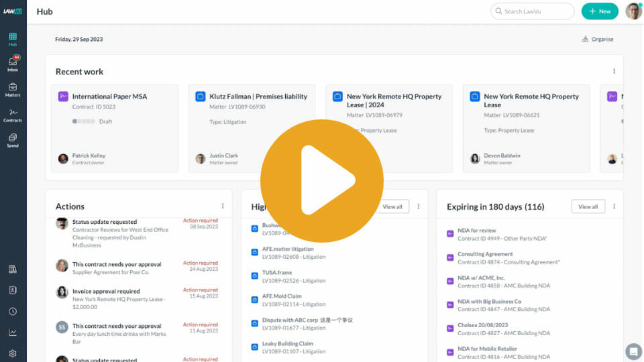Open Invoice approval required action
The height and width of the screenshot is (362, 644).
pos(138,299)
